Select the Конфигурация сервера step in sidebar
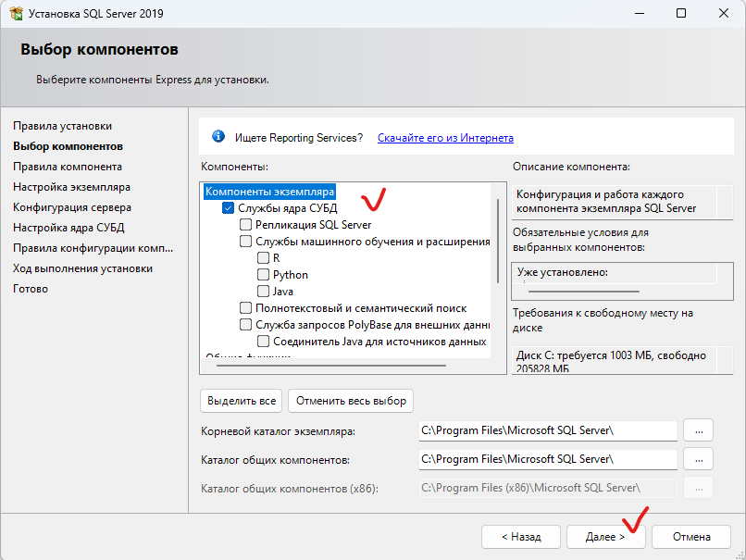The image size is (746, 560). [x=72, y=208]
